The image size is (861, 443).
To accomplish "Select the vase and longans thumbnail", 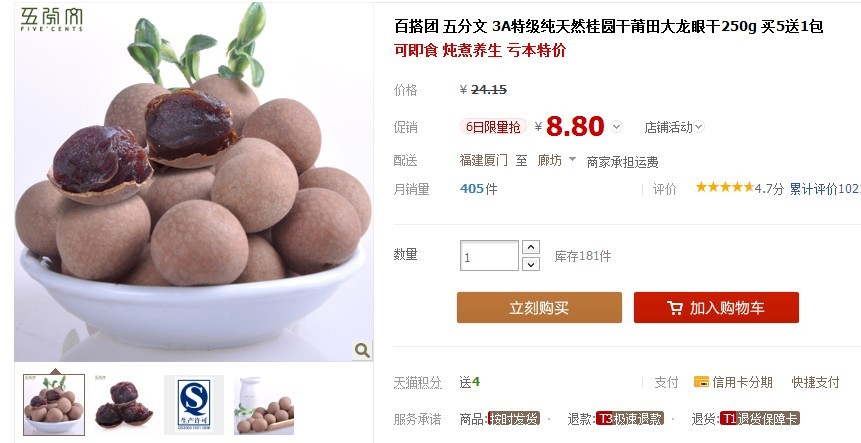I will click(x=264, y=405).
